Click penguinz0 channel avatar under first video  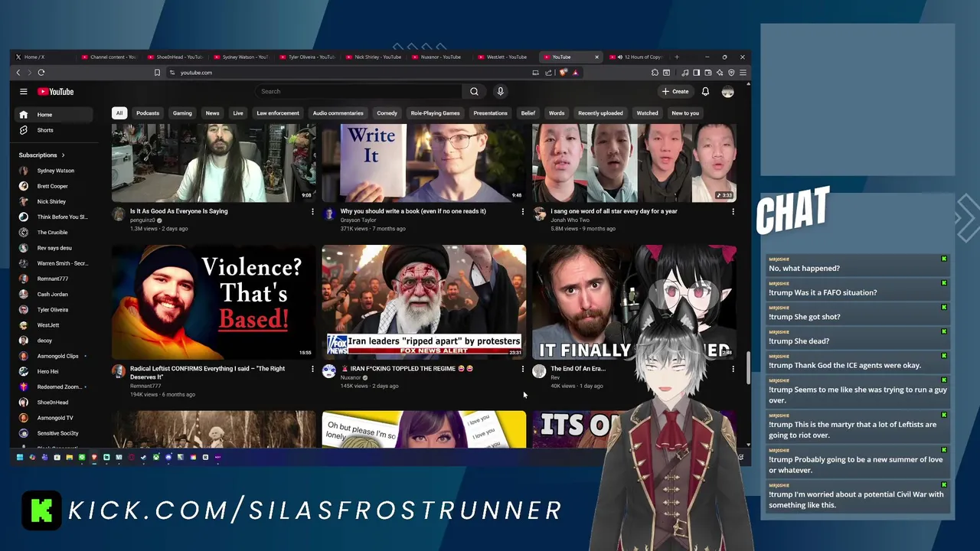pos(119,215)
